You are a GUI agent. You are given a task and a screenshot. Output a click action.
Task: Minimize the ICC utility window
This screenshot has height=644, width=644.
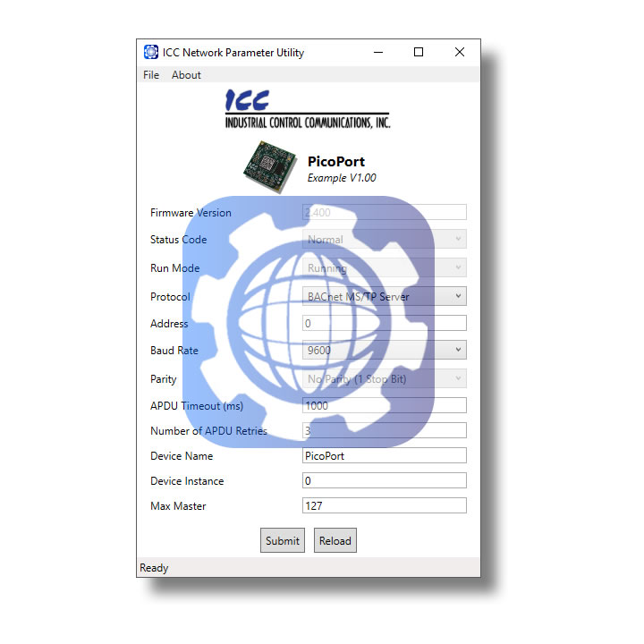(x=378, y=52)
